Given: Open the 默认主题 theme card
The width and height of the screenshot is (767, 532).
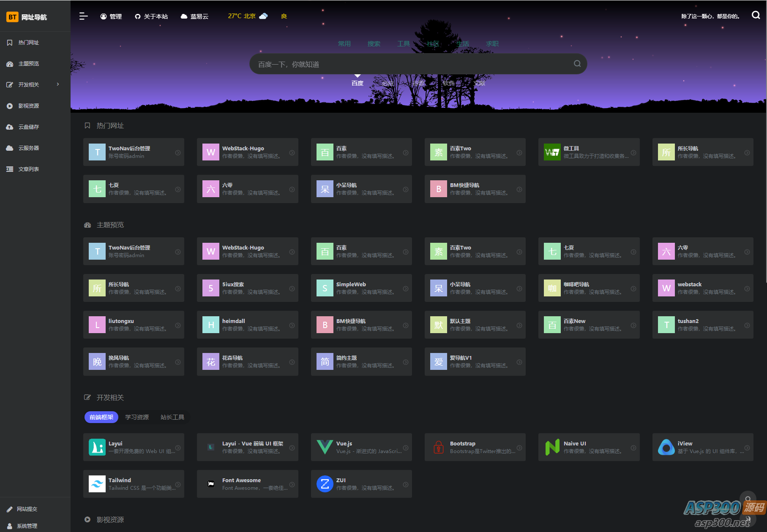Looking at the screenshot, I should pyautogui.click(x=475, y=325).
